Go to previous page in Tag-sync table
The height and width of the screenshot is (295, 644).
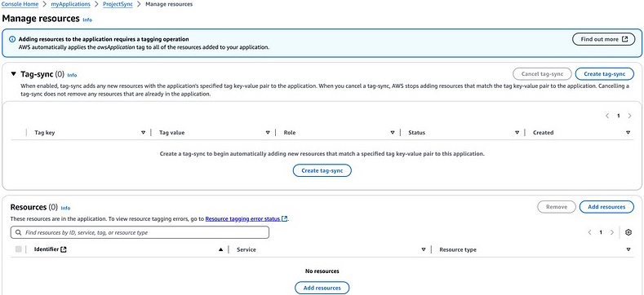(x=607, y=116)
